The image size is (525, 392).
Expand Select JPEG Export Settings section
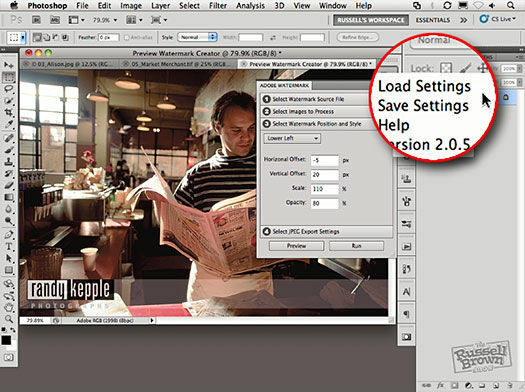(x=326, y=232)
